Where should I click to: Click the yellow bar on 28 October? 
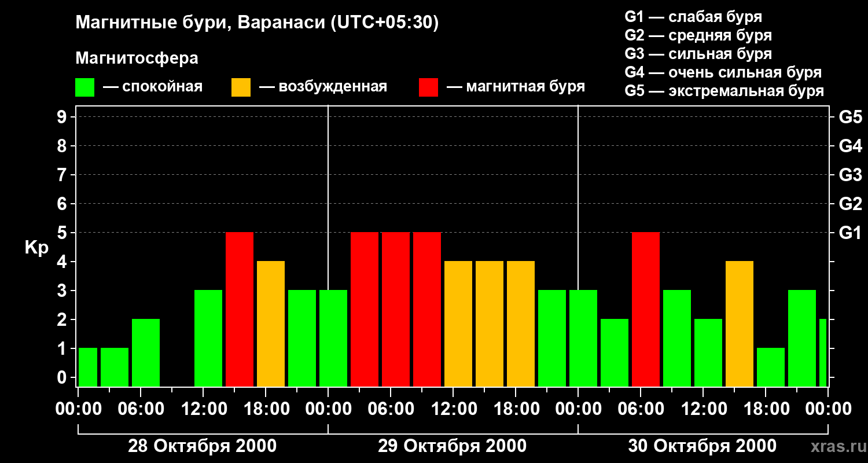click(271, 324)
